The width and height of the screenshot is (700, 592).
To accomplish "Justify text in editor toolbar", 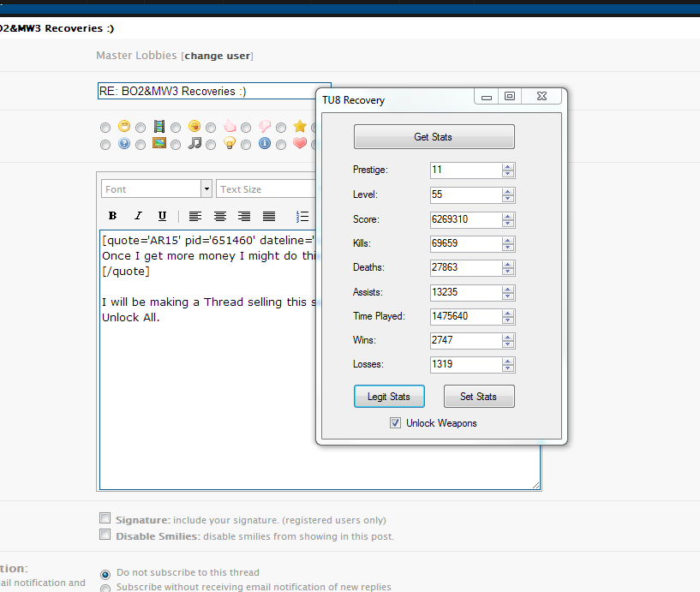I will 269,217.
